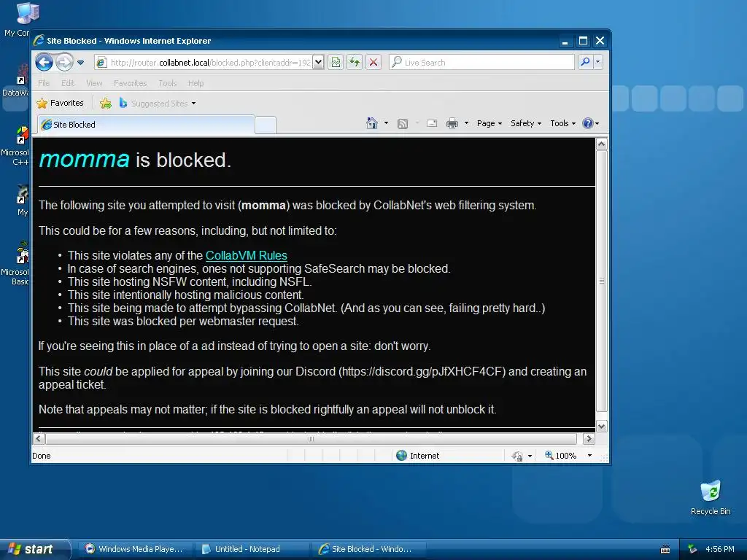The width and height of the screenshot is (747, 560).
Task: Open the Safety command menu
Action: click(x=526, y=123)
